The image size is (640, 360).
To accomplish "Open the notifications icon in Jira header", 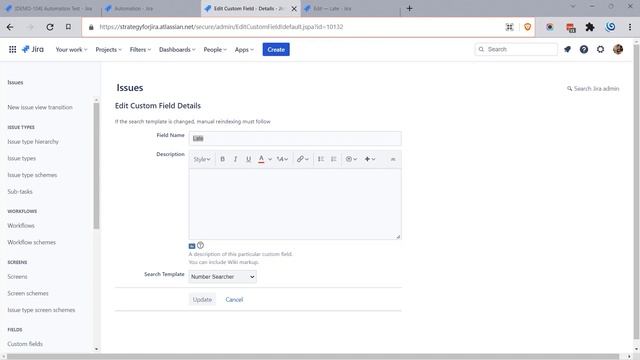I will pos(567,49).
